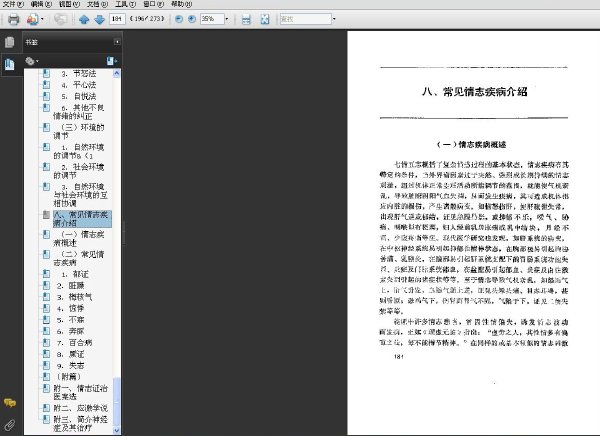Screen dimensions: 600x436
Task: Open the Attachments paperclip panel
Action: (x=10, y=424)
